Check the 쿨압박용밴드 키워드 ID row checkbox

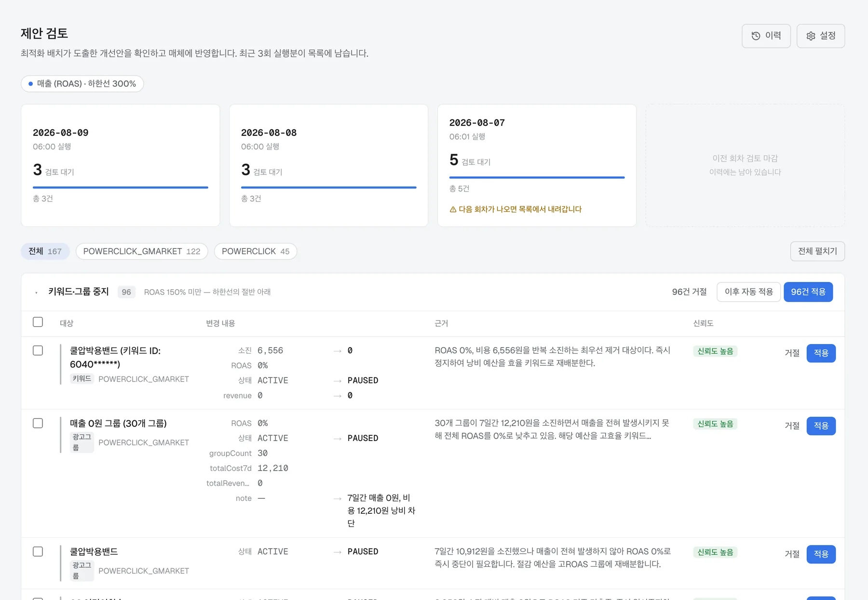coord(38,350)
